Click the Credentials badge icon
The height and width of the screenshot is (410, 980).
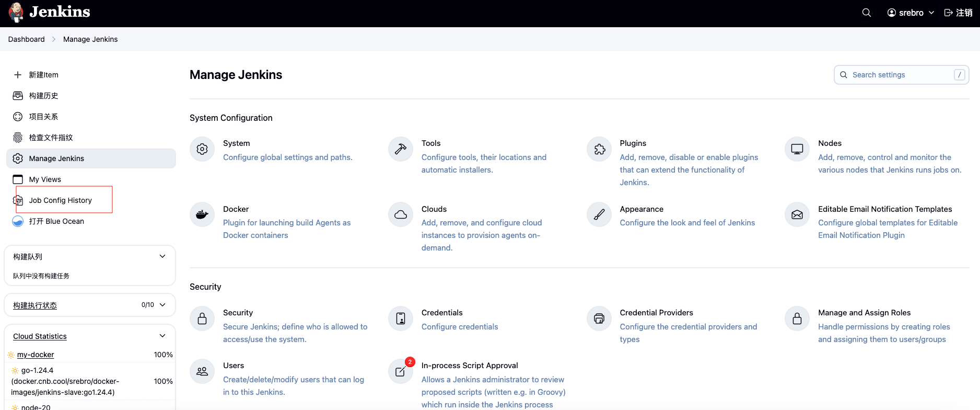(x=401, y=318)
